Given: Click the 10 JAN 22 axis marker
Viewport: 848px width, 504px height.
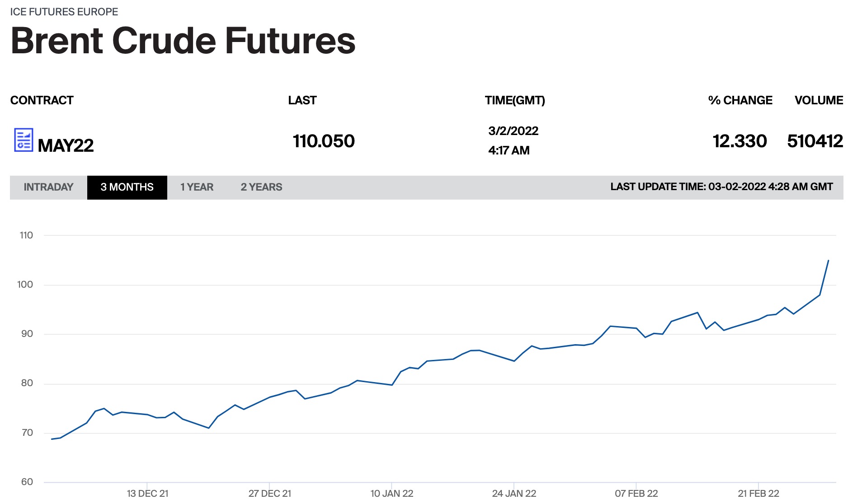Looking at the screenshot, I should point(392,493).
